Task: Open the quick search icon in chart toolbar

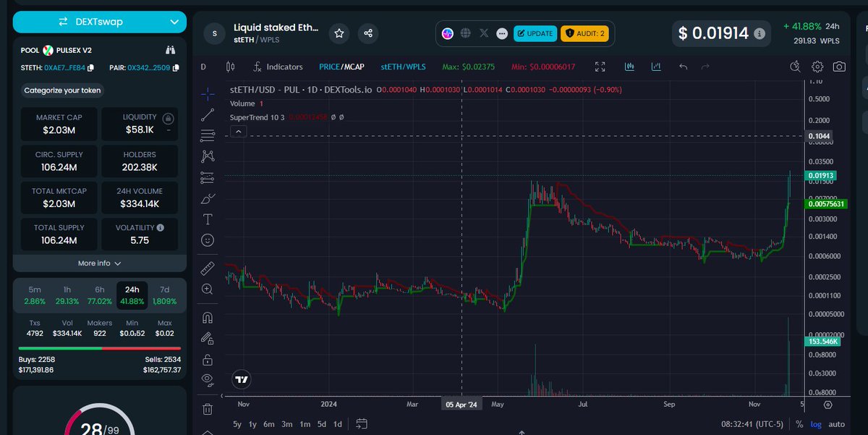Action: click(796, 67)
